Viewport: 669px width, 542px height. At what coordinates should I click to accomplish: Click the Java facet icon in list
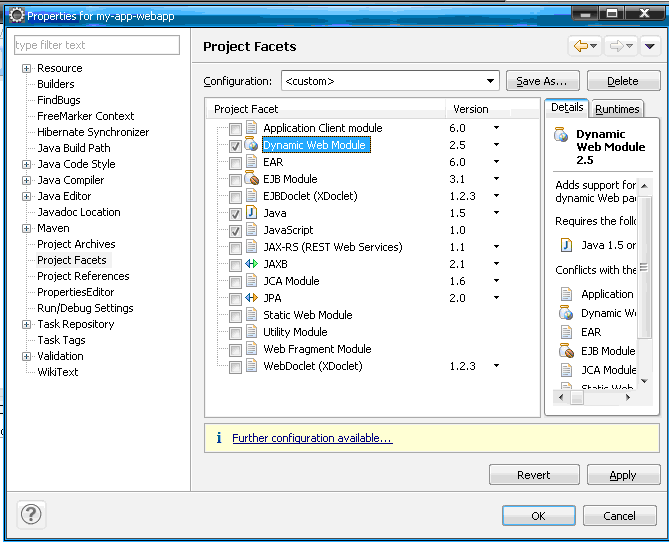pyautogui.click(x=251, y=212)
